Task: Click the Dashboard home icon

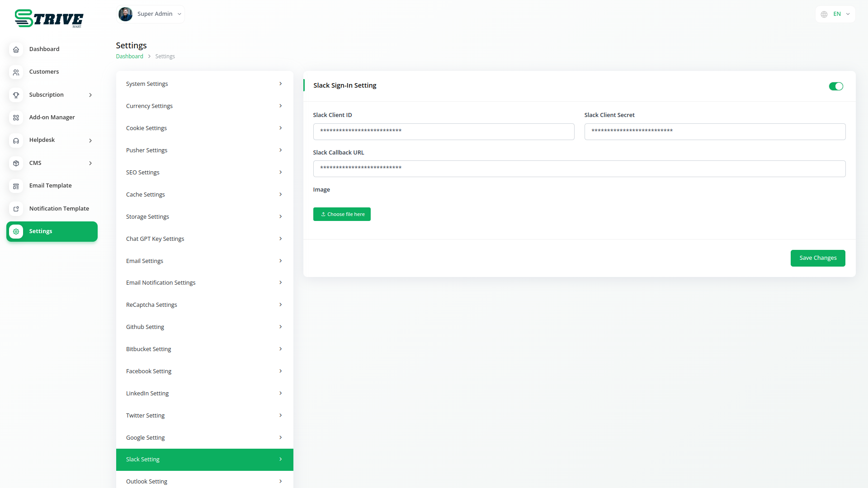Action: 16,49
